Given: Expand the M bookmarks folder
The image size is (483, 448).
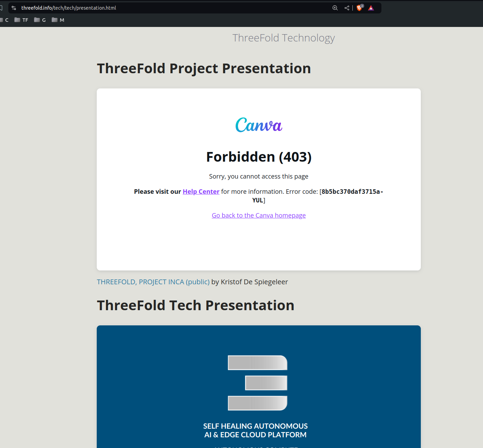Looking at the screenshot, I should (x=58, y=20).
